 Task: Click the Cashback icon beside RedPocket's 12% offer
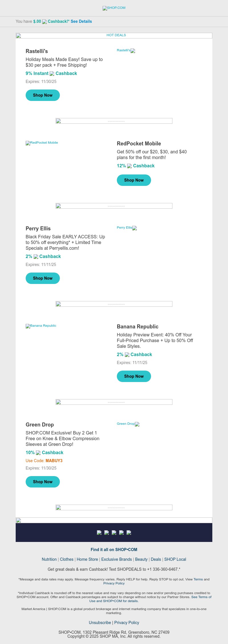pos(130,166)
